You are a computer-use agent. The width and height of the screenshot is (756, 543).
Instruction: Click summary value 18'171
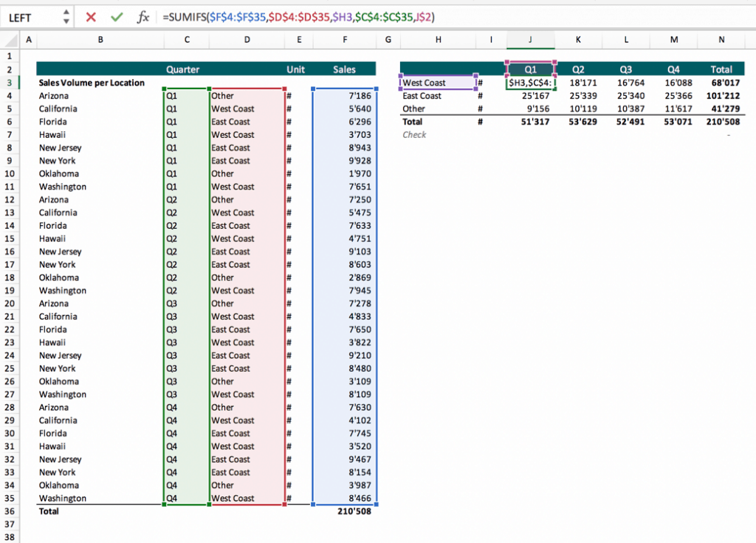point(583,83)
